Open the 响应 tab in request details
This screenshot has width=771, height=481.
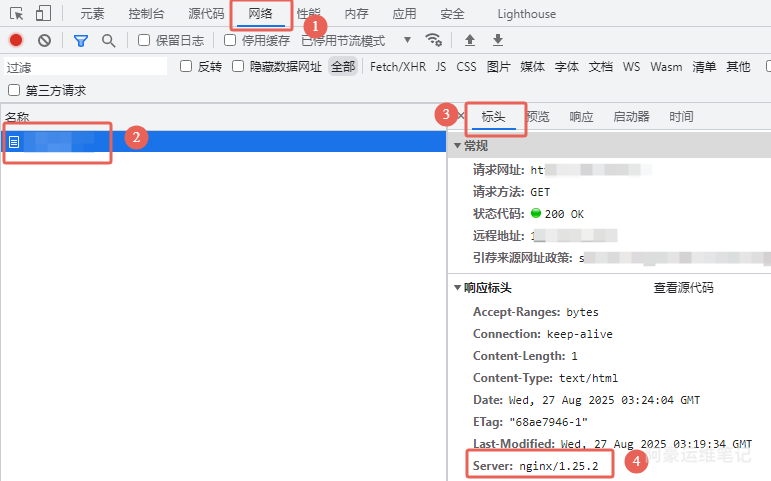[x=581, y=117]
